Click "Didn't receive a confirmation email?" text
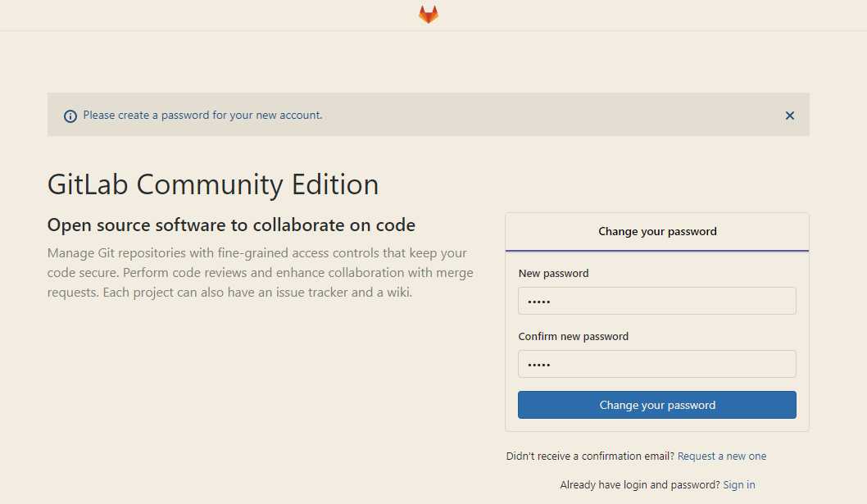867x504 pixels. [590, 456]
